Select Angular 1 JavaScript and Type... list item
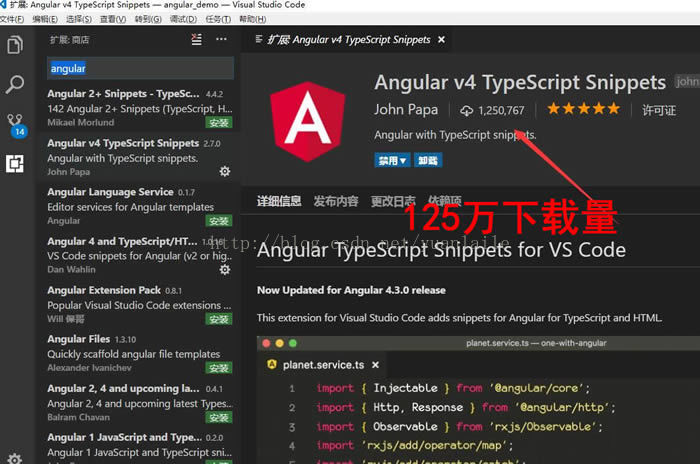 click(139, 448)
